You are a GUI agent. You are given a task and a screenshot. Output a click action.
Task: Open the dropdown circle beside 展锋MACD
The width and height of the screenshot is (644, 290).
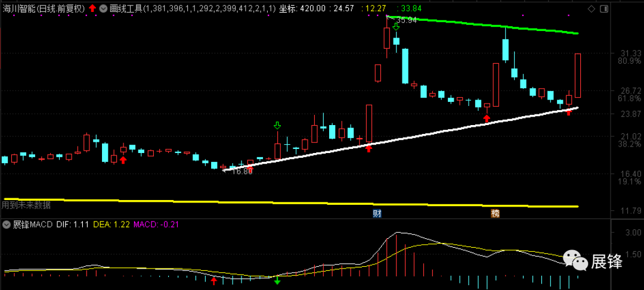7,224
